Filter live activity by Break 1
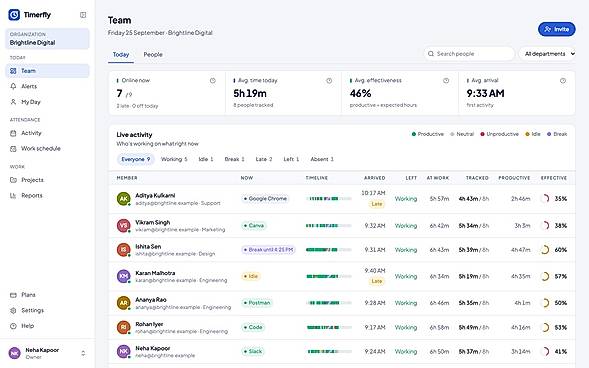The width and height of the screenshot is (589, 368). point(234,159)
